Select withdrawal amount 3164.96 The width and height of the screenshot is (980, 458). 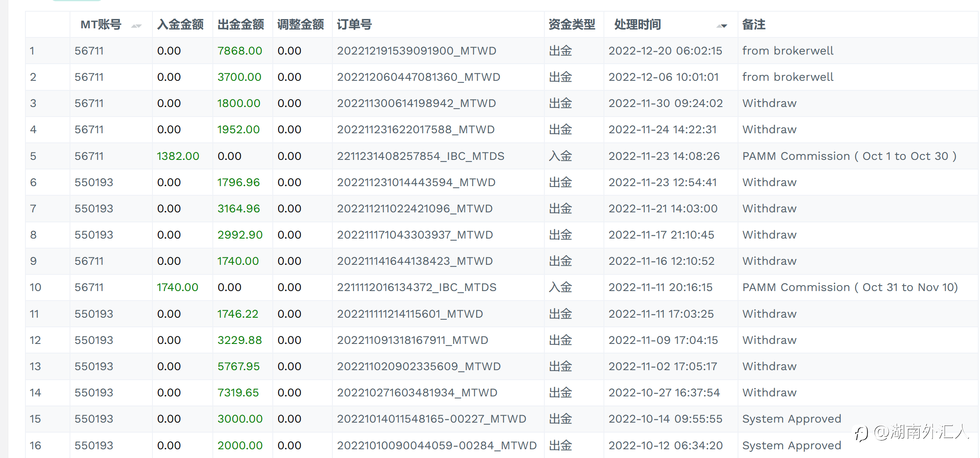[239, 209]
